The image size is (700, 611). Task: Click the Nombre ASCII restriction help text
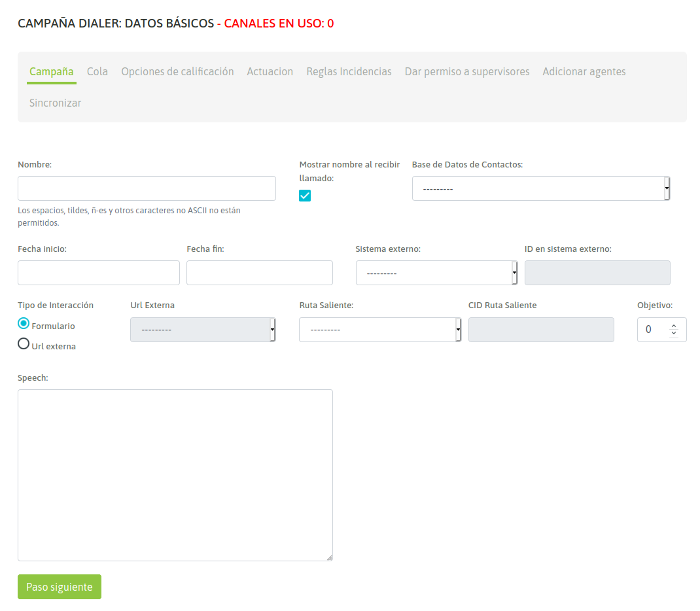[x=129, y=217]
